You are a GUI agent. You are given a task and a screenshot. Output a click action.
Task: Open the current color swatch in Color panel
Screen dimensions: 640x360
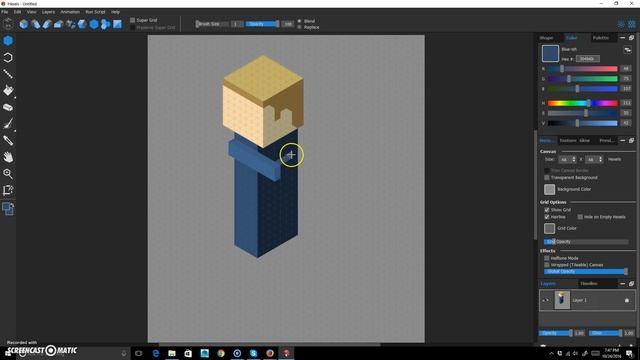[x=550, y=53]
